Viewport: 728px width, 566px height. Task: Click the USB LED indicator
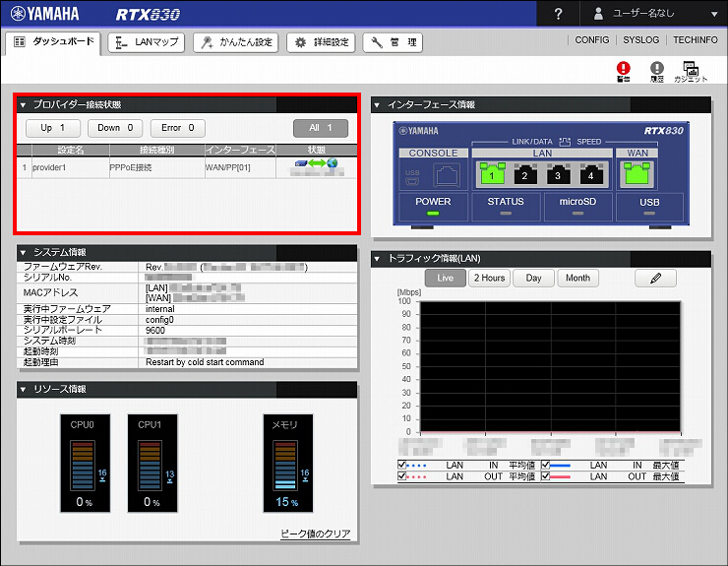tap(649, 214)
